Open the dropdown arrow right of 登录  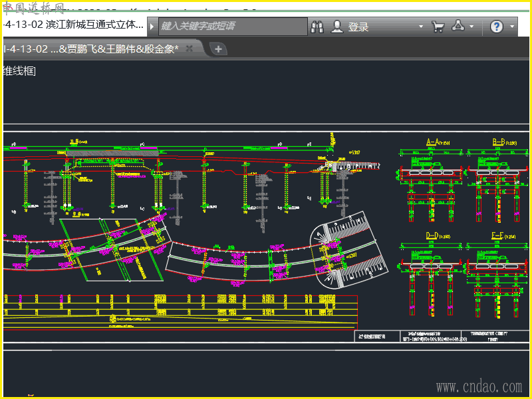point(421,27)
